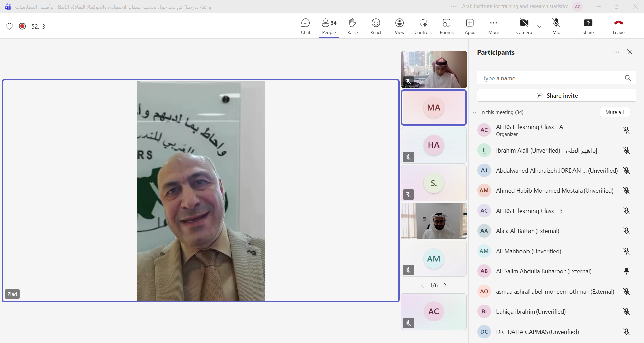The height and width of the screenshot is (343, 644).
Task: Go to next page of video tiles
Action: pyautogui.click(x=445, y=285)
